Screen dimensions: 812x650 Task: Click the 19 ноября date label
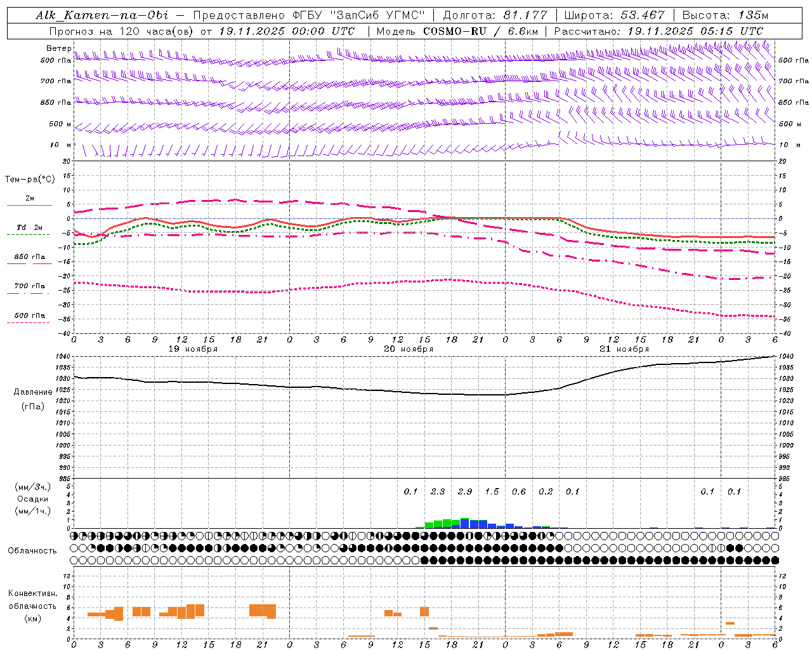193,348
